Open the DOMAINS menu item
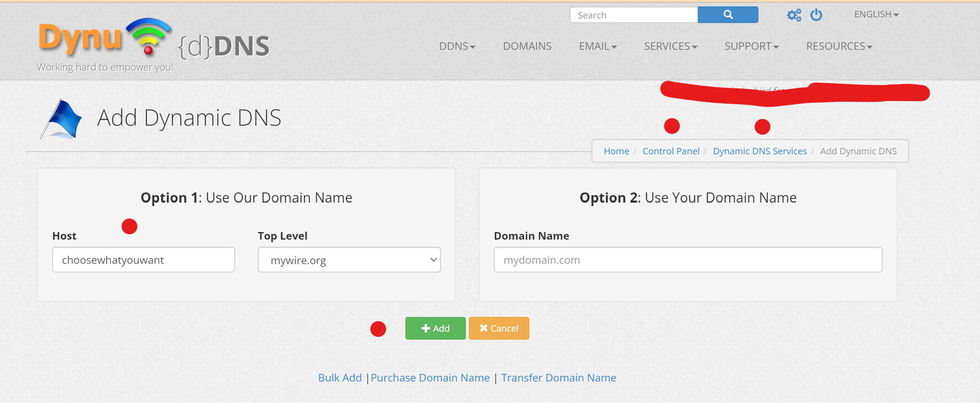The height and width of the screenshot is (403, 980). click(527, 46)
